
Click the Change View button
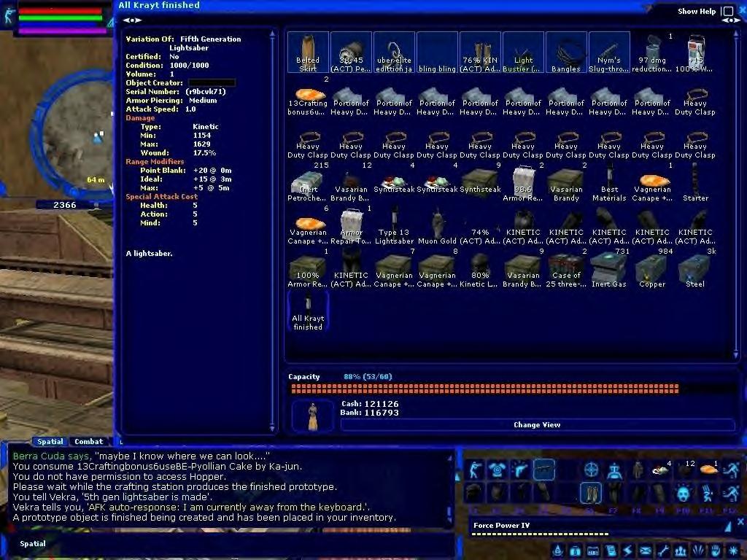(x=538, y=425)
